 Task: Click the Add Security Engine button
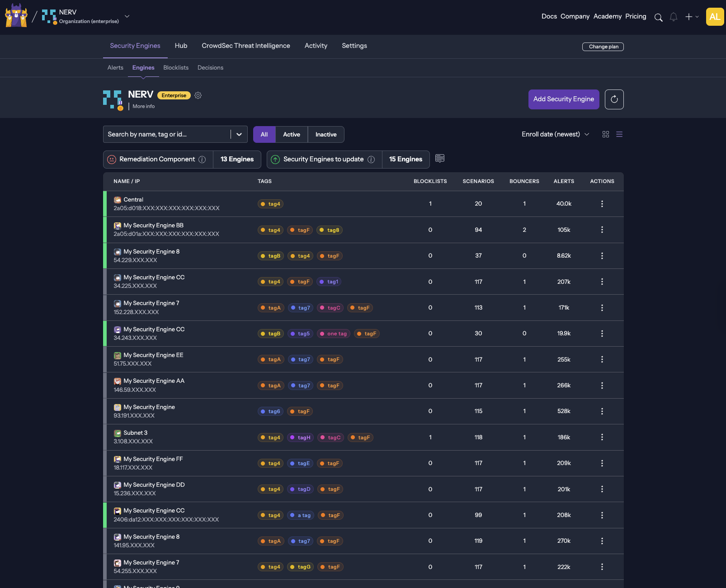pyautogui.click(x=563, y=99)
